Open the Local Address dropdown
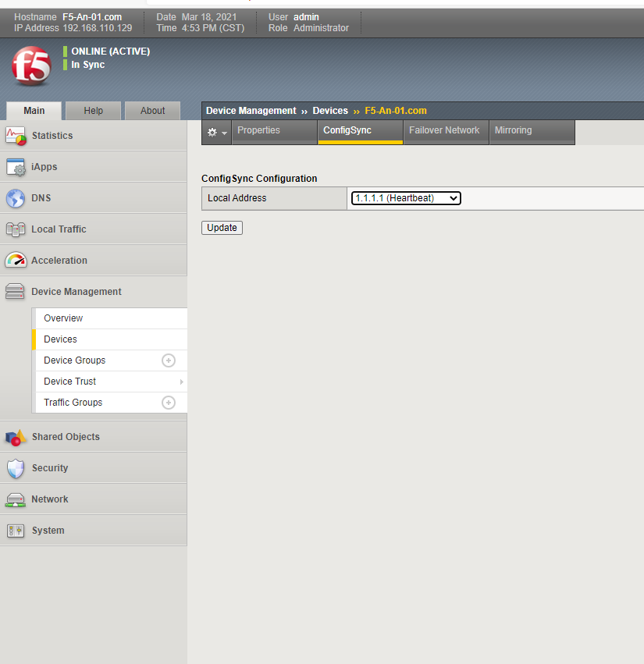 coord(406,198)
